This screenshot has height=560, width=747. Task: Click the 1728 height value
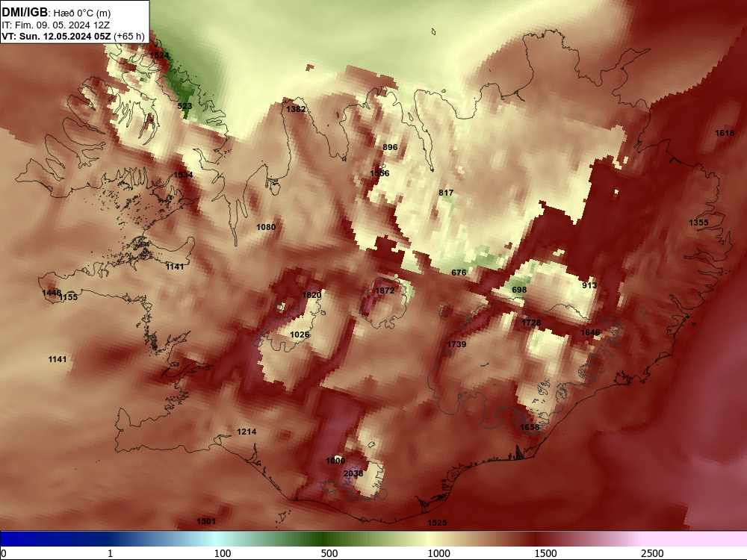(531, 323)
